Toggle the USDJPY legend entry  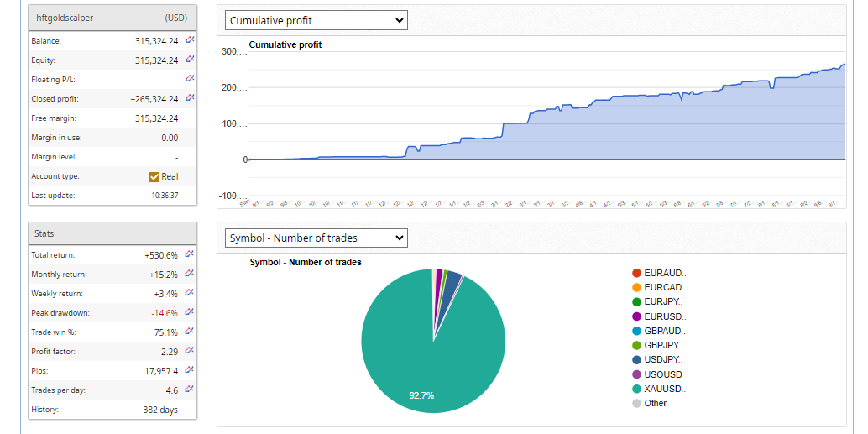tap(663, 359)
